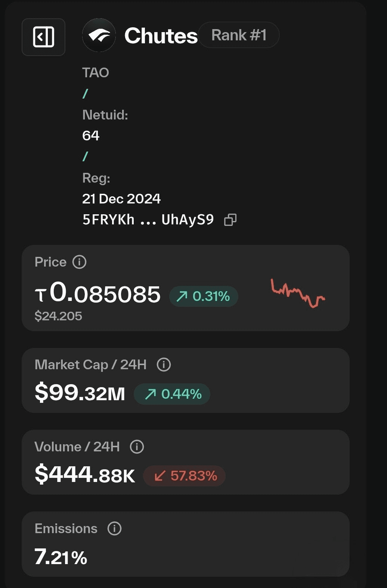Open the Emissions info icon
This screenshot has height=588, width=387.
[114, 528]
